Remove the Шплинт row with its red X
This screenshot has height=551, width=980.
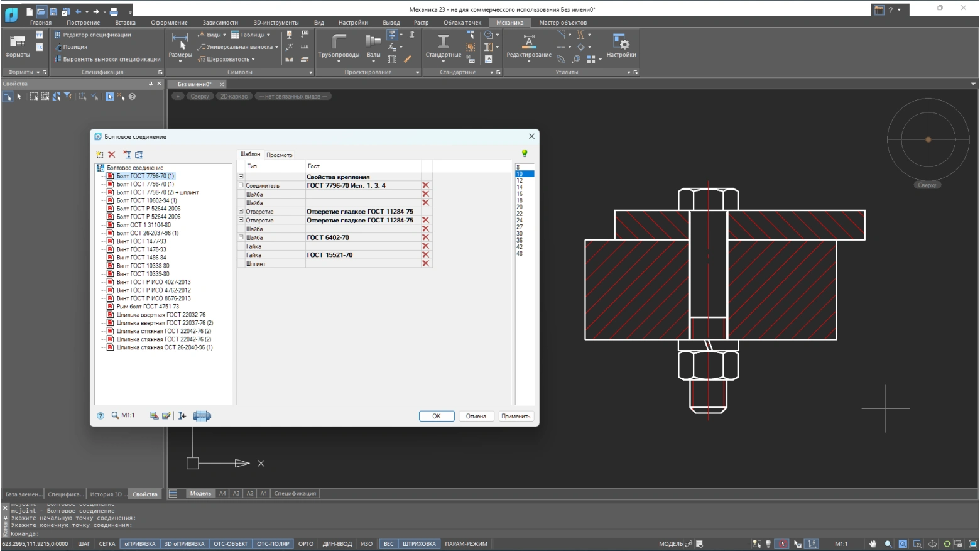coord(426,264)
